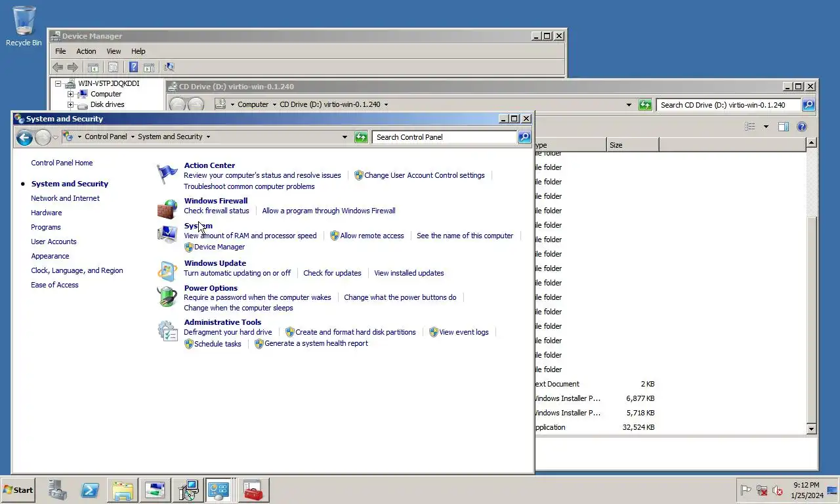Screen dimensions: 840x504
Task: Click in Search Control Panel field
Action: tap(445, 137)
